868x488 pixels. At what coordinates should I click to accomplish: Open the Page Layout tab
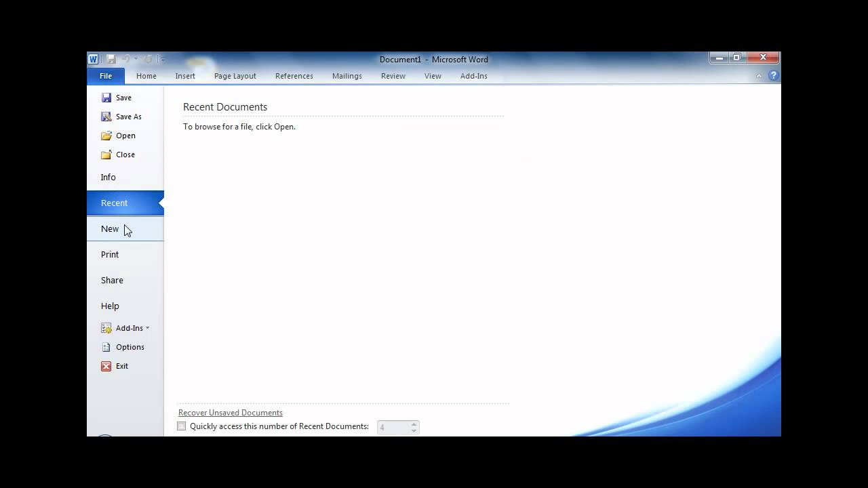pyautogui.click(x=235, y=76)
